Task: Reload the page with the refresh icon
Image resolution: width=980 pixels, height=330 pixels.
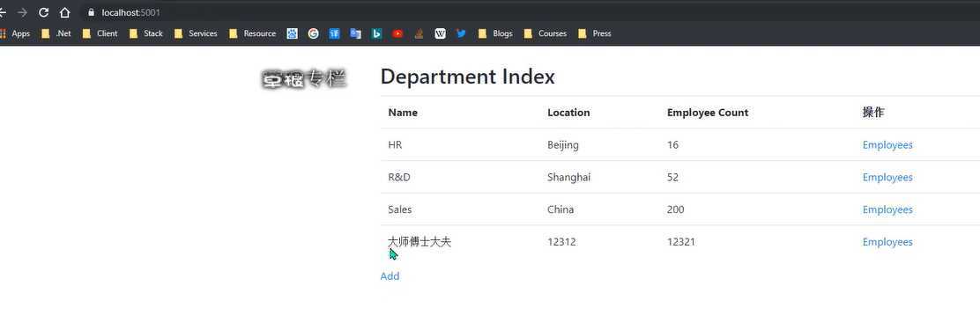Action: 43,12
